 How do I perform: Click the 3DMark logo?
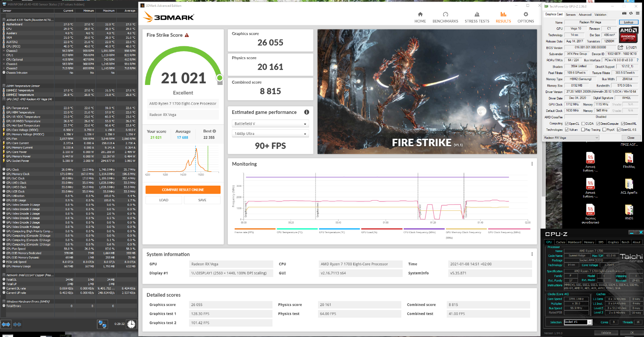click(169, 17)
